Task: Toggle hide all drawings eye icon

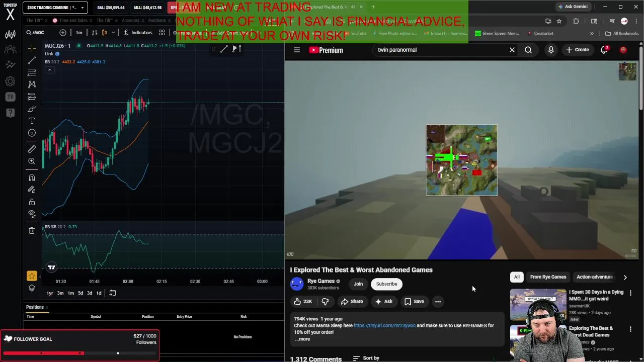Action: 32,214
